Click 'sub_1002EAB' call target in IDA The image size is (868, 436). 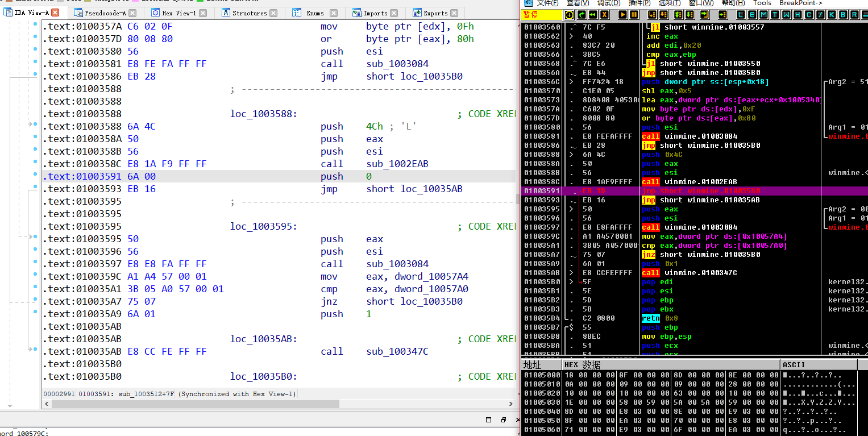point(397,164)
